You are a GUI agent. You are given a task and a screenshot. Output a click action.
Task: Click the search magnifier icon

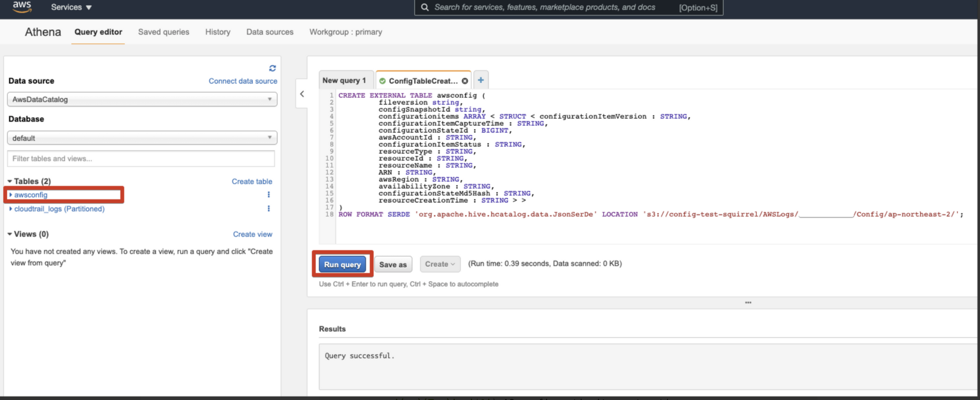425,7
